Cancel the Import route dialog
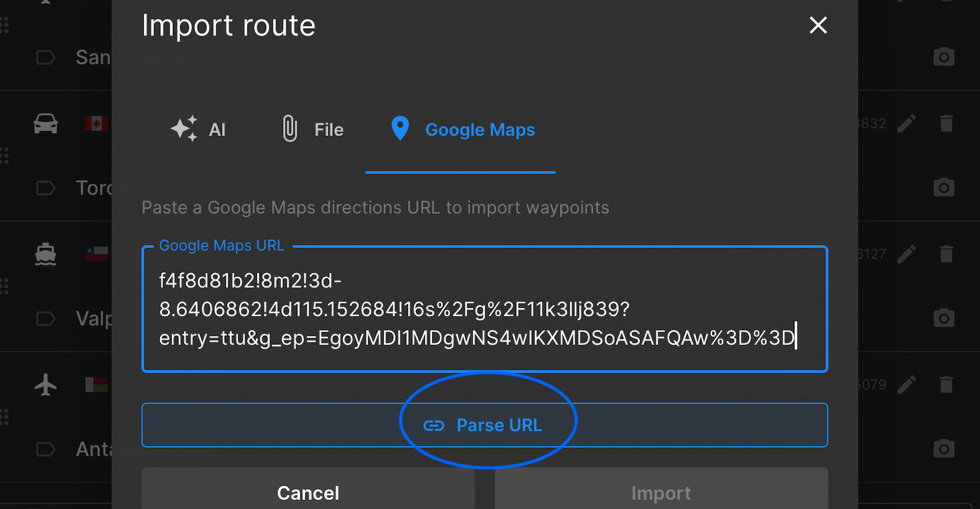 coord(308,492)
